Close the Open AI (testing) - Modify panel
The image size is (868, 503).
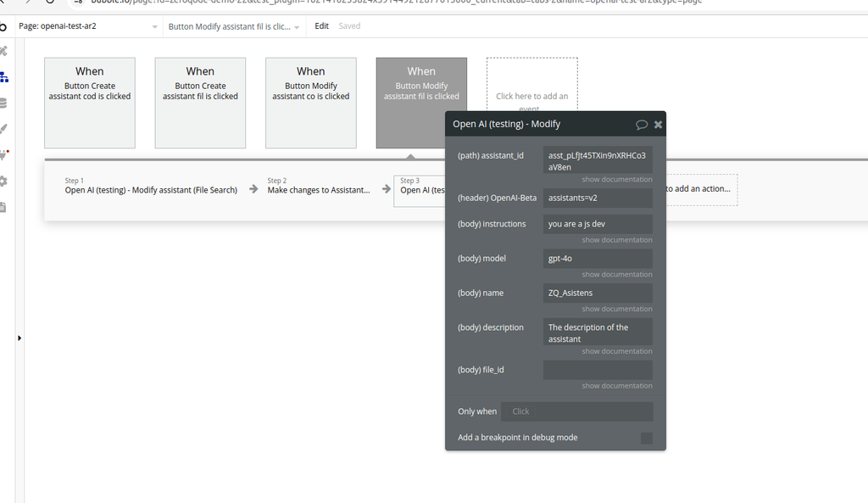(x=658, y=125)
